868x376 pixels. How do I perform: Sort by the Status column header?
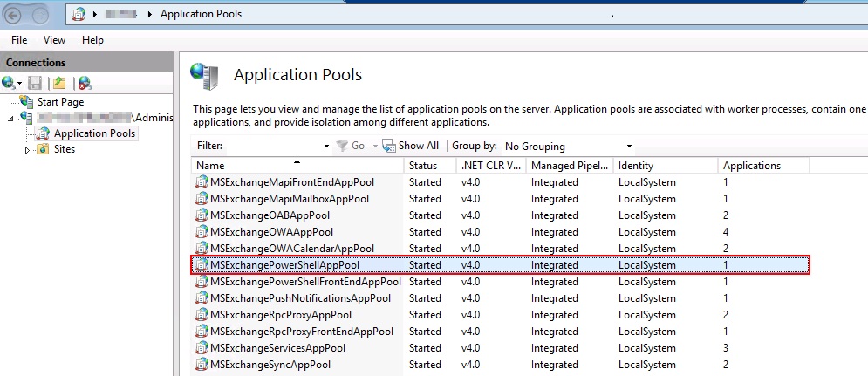(x=429, y=166)
